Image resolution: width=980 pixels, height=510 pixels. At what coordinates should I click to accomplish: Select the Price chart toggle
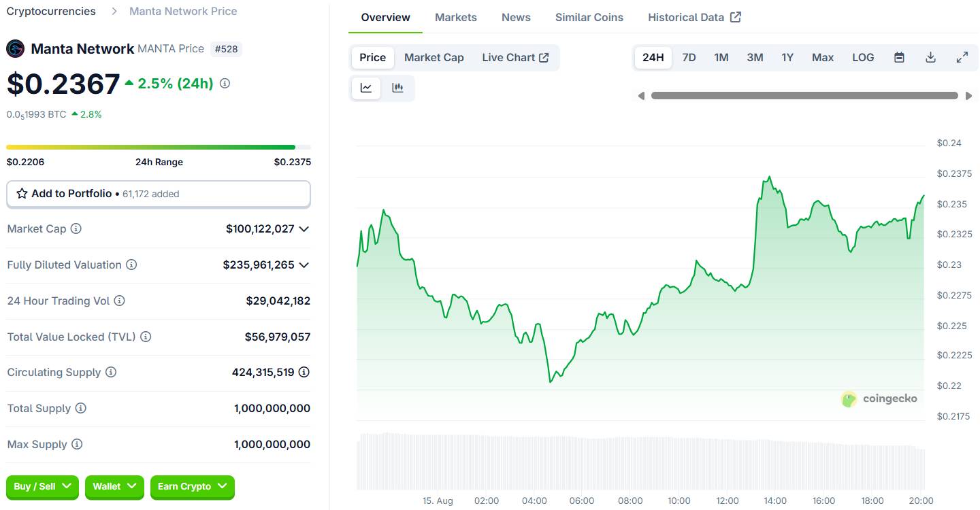coord(373,58)
